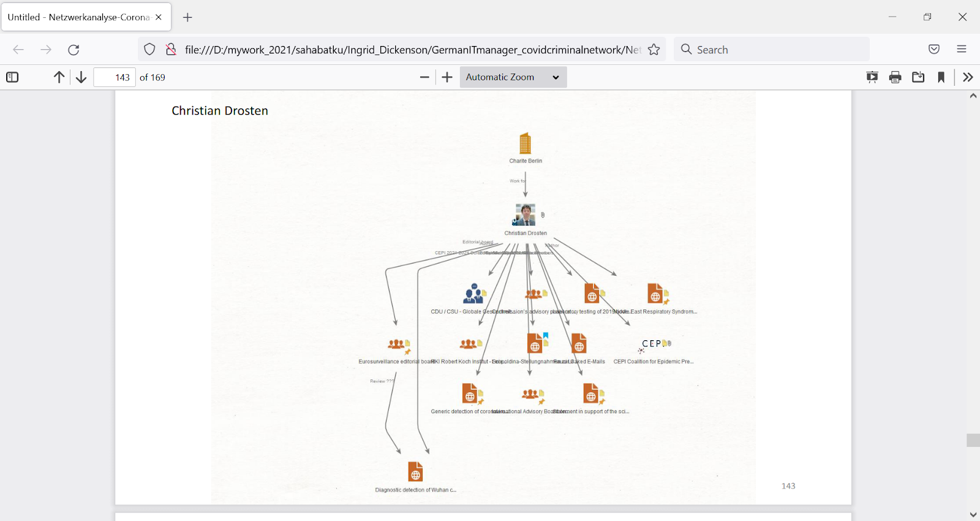The height and width of the screenshot is (521, 980).
Task: Click the International Advisory Board icon
Action: click(531, 394)
